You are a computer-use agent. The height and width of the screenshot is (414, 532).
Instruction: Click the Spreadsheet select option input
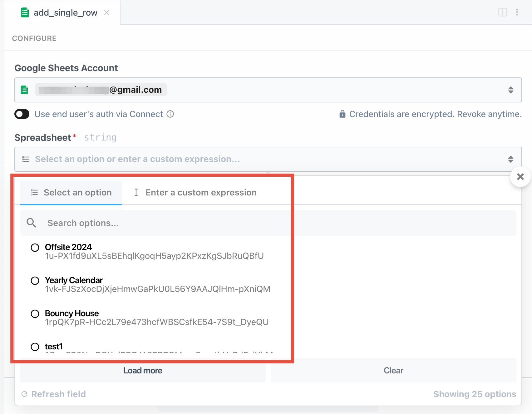pos(268,159)
